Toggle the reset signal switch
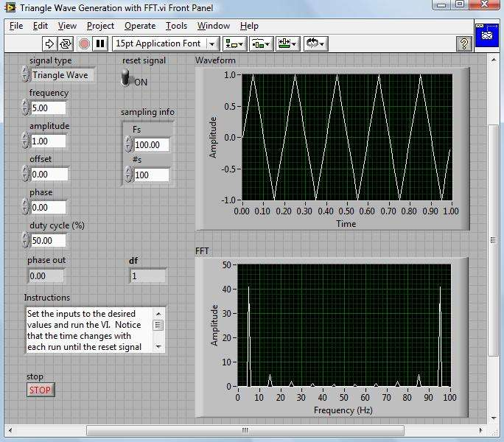This screenshot has width=504, height=442. 126,78
